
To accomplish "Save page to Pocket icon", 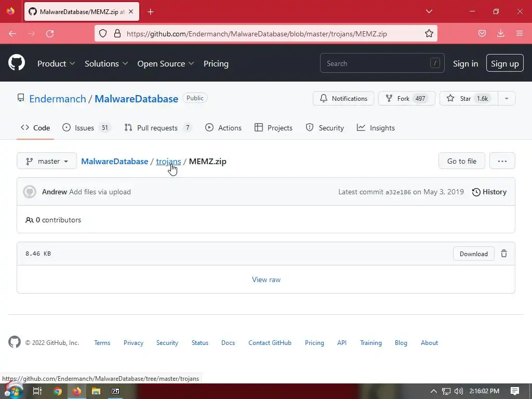I will pyautogui.click(x=482, y=34).
